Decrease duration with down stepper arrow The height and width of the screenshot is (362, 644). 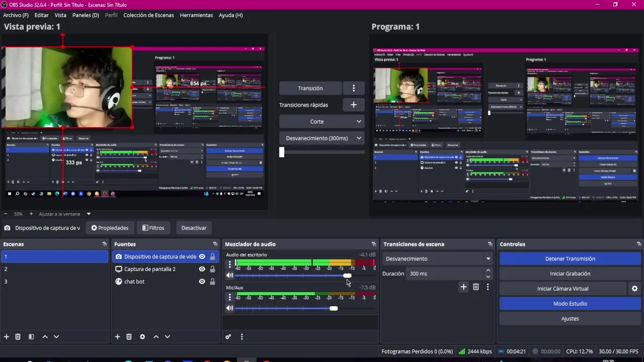tap(488, 277)
